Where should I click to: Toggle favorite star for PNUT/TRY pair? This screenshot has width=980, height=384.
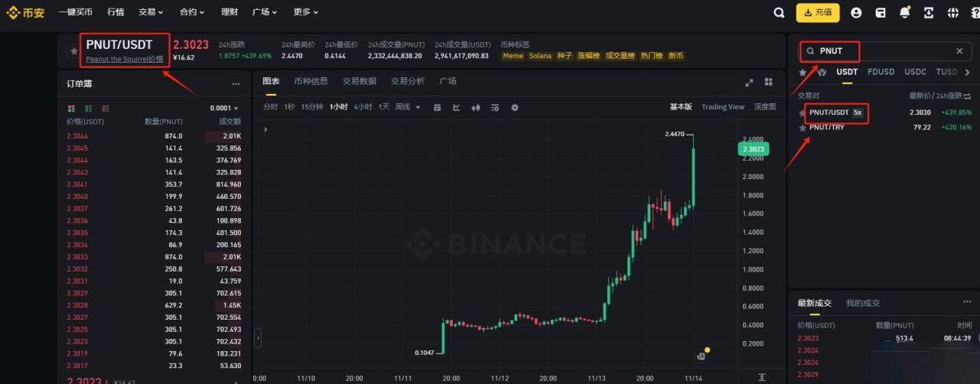803,128
